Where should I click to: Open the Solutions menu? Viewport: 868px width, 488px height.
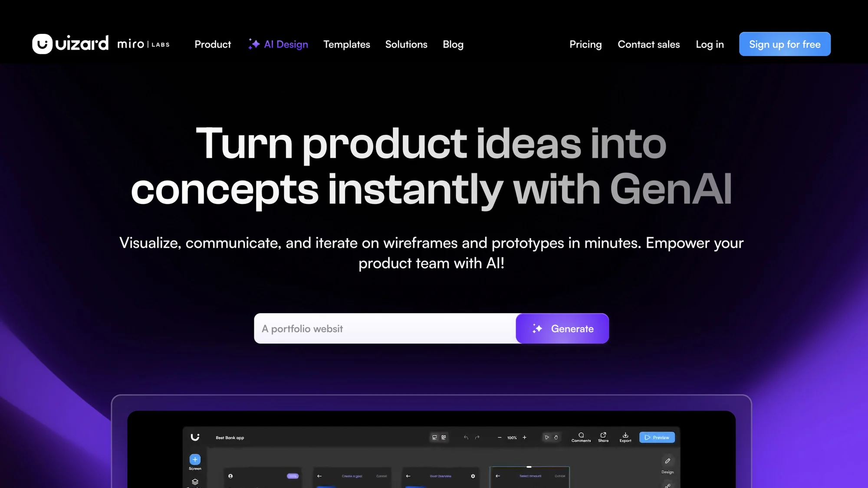point(406,44)
